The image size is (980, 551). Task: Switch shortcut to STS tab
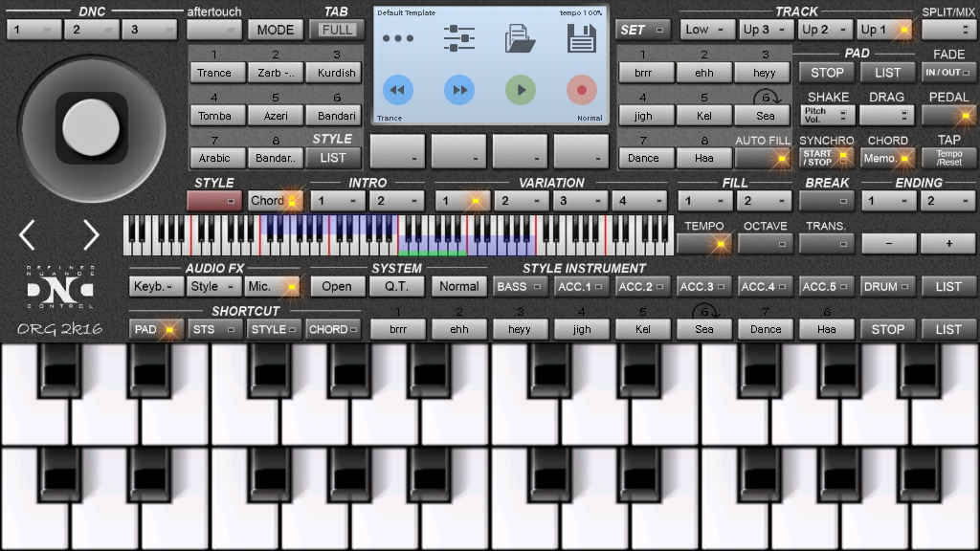click(x=213, y=329)
